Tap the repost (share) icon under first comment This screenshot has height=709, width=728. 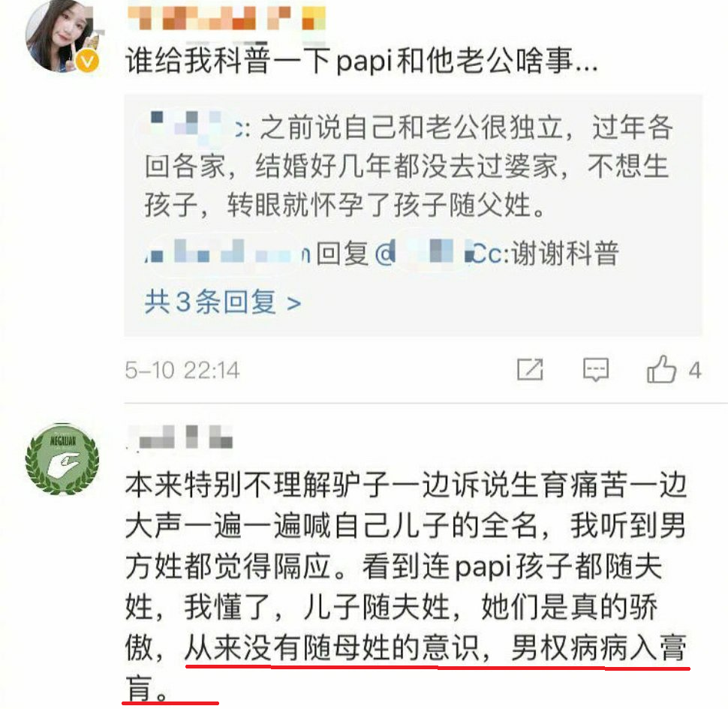tap(530, 369)
